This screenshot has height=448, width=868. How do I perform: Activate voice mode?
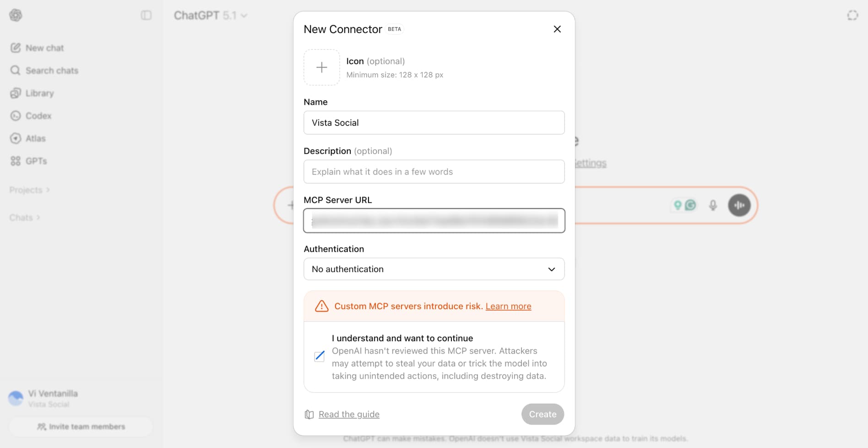pyautogui.click(x=739, y=205)
